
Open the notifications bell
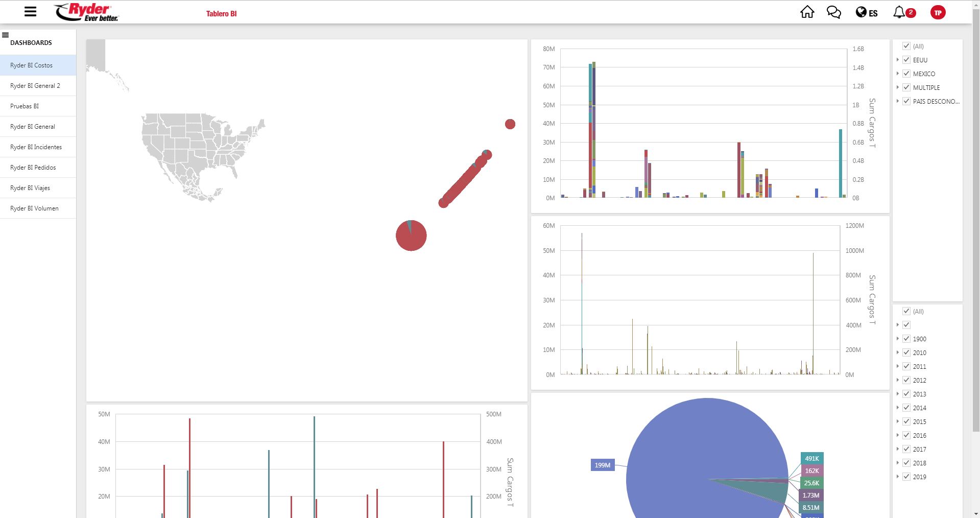(899, 12)
